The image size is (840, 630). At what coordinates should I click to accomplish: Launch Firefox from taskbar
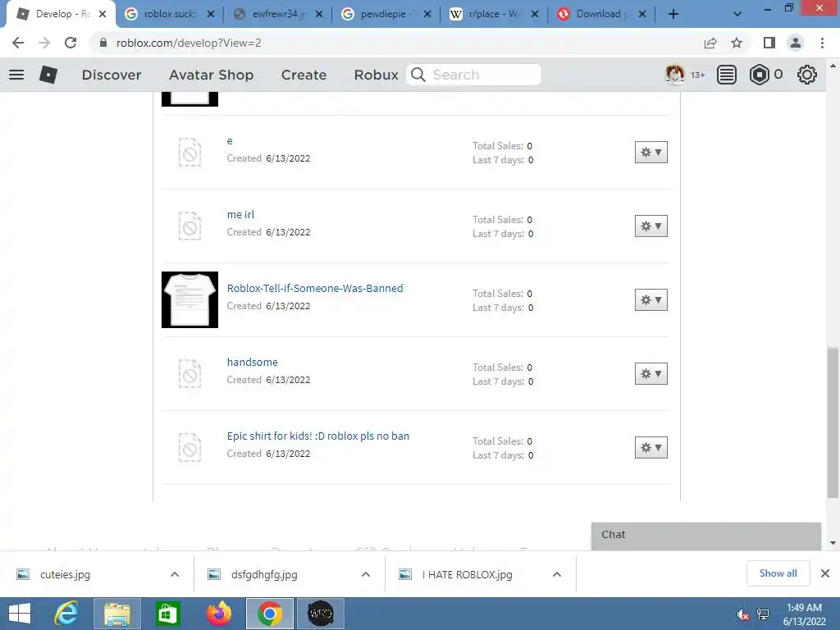pos(218,614)
